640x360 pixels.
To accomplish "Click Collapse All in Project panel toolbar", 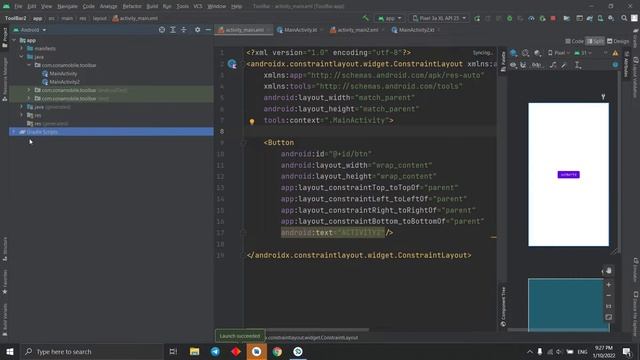I will coord(184,30).
